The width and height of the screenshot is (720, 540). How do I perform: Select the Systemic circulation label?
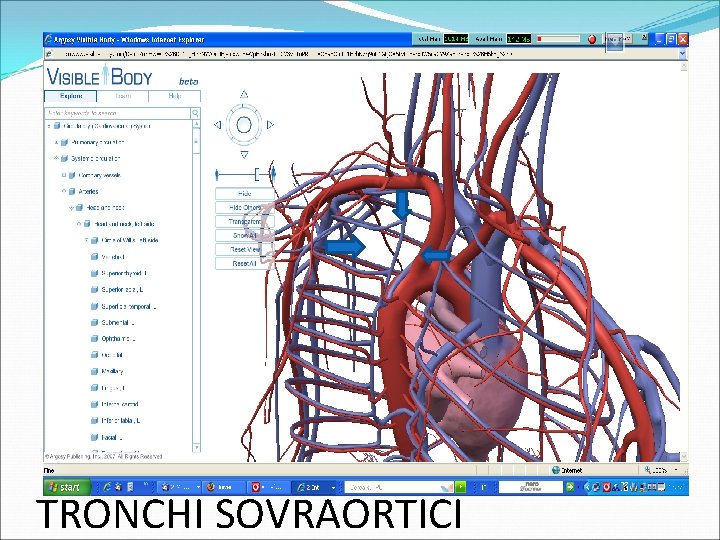pyautogui.click(x=96, y=158)
